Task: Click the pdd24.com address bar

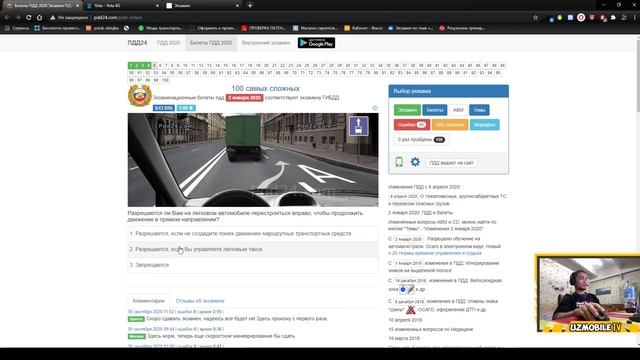Action: pyautogui.click(x=286, y=18)
